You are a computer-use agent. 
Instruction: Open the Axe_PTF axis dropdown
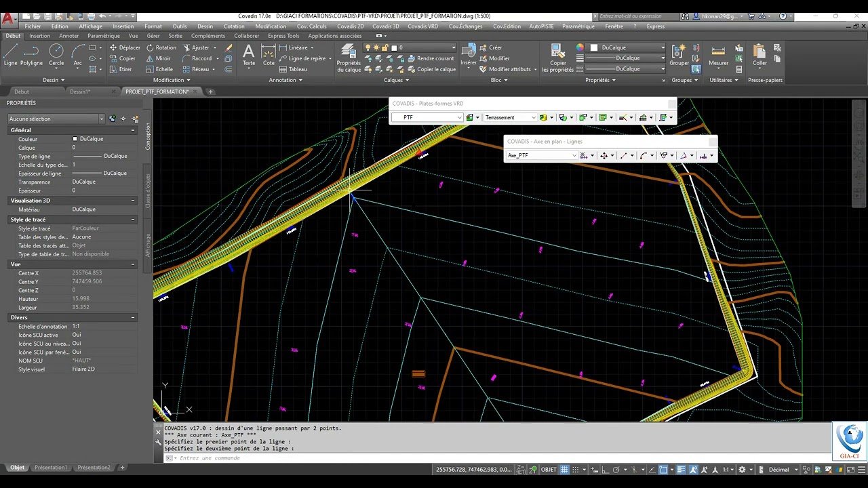point(542,155)
